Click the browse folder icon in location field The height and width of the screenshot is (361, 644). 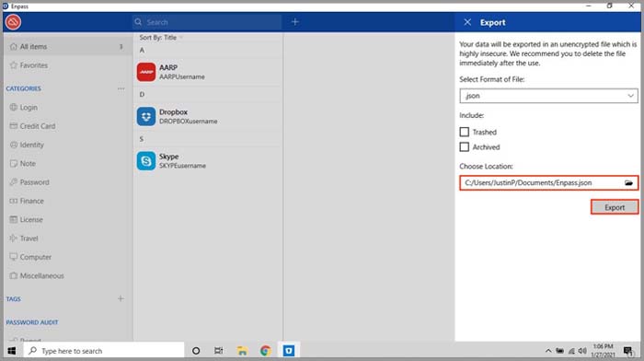pos(628,183)
